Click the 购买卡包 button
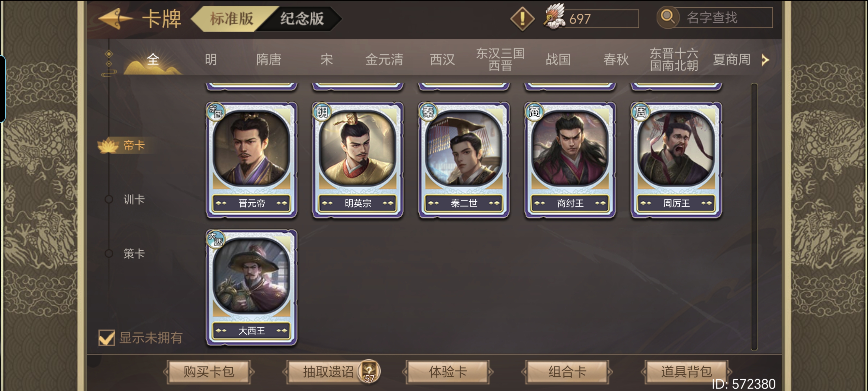Screen dimensions: 868x391 [x=209, y=372]
